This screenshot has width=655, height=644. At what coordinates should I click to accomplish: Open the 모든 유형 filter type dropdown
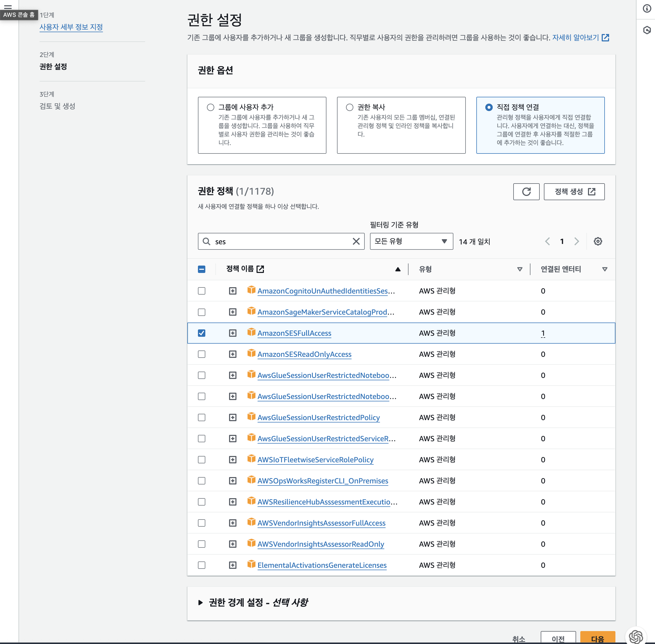[x=411, y=241]
